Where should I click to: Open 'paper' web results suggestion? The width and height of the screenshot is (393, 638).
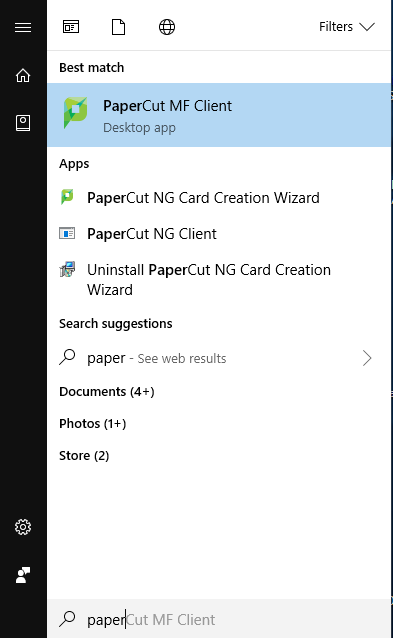coord(219,358)
